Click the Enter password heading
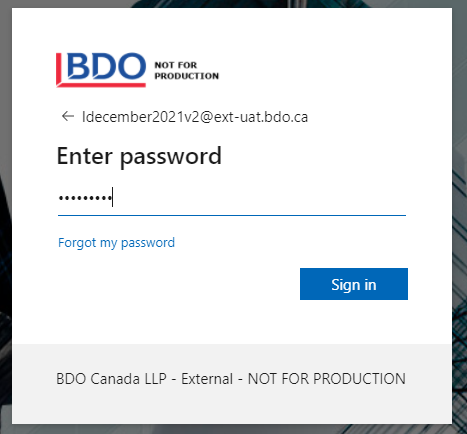Viewport: 467px width, 434px height. click(139, 156)
